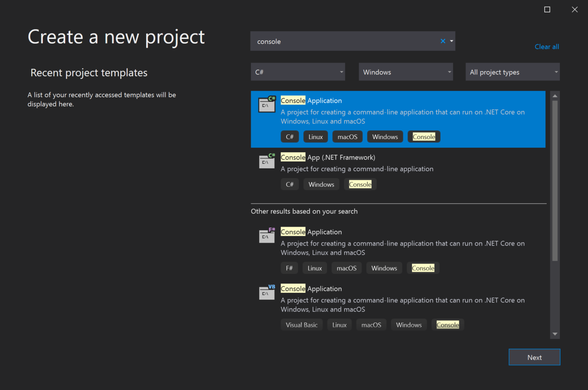This screenshot has width=588, height=390.
Task: Open the All project types dropdown
Action: [512, 72]
